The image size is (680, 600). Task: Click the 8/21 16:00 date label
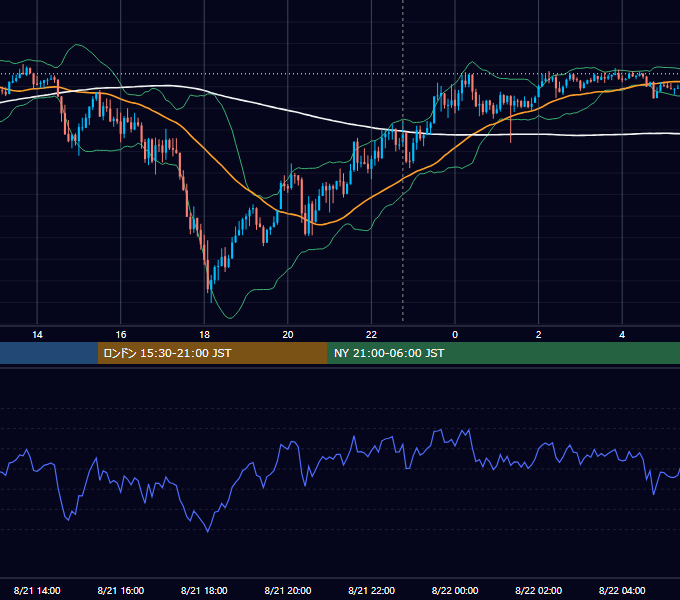[x=121, y=590]
